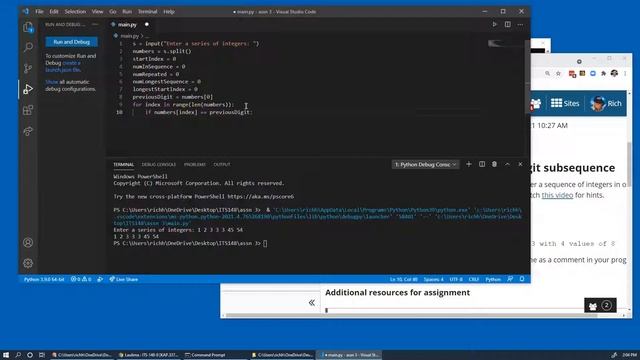This screenshot has height=360, width=640.
Task: Open the Extensions view
Action: (28, 110)
